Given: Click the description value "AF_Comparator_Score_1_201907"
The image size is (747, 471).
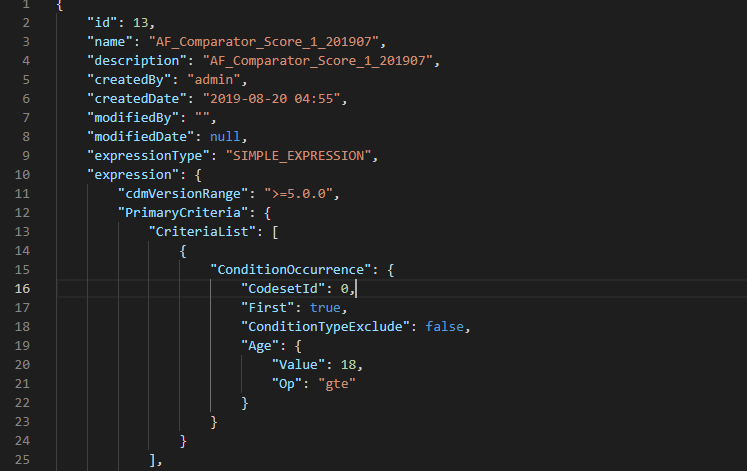Looking at the screenshot, I should (x=317, y=60).
